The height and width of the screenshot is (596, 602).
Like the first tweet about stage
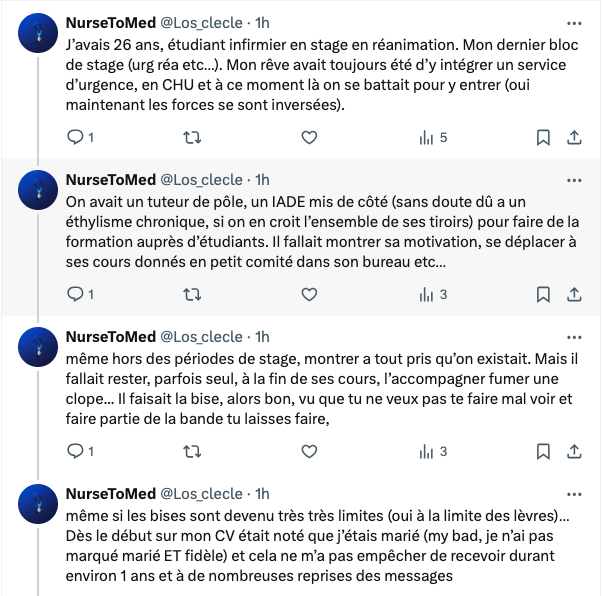(309, 137)
